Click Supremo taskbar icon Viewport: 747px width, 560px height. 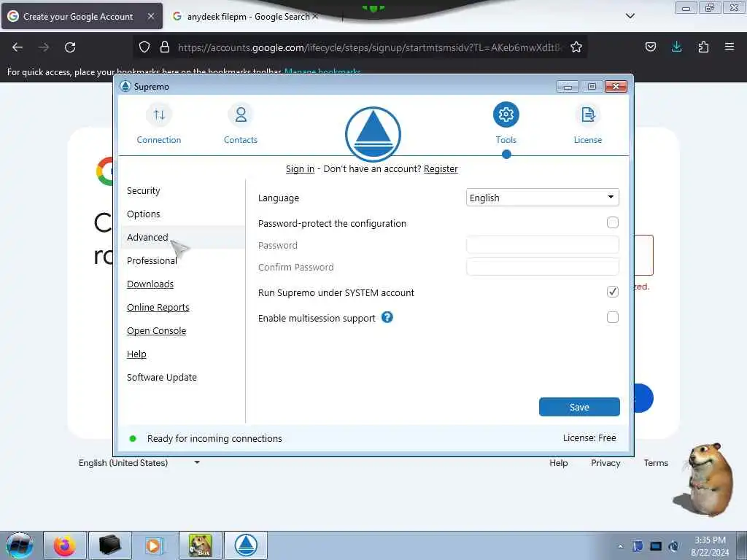coord(246,545)
